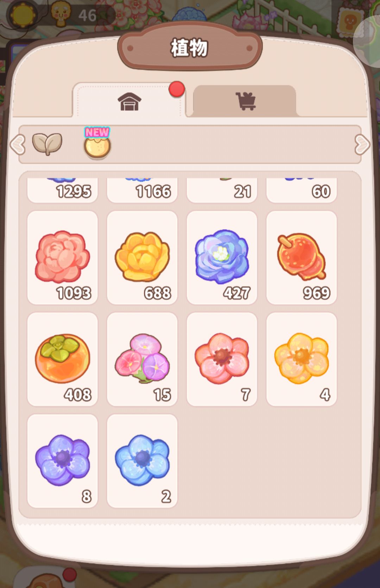Tap the partially visible item with 60
Viewport: 380px width, 588px height.
(302, 190)
